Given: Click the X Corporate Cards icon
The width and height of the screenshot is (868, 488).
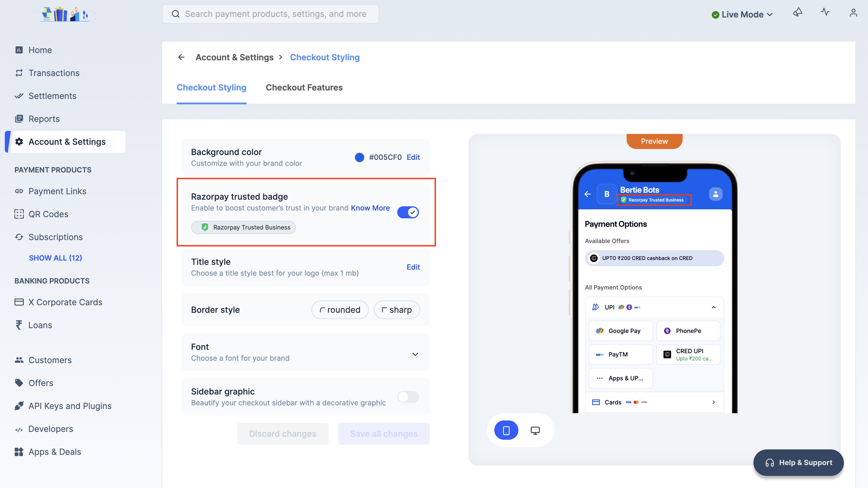Looking at the screenshot, I should (19, 302).
